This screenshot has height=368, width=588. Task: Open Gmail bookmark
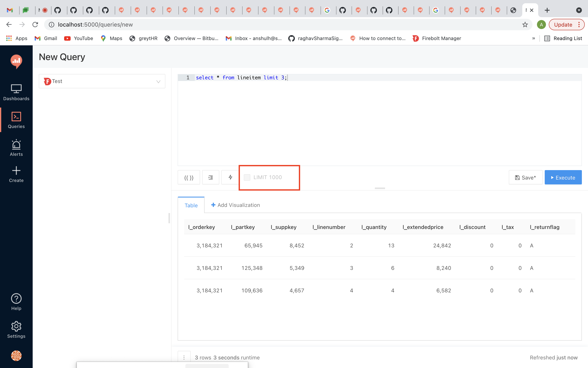point(46,38)
